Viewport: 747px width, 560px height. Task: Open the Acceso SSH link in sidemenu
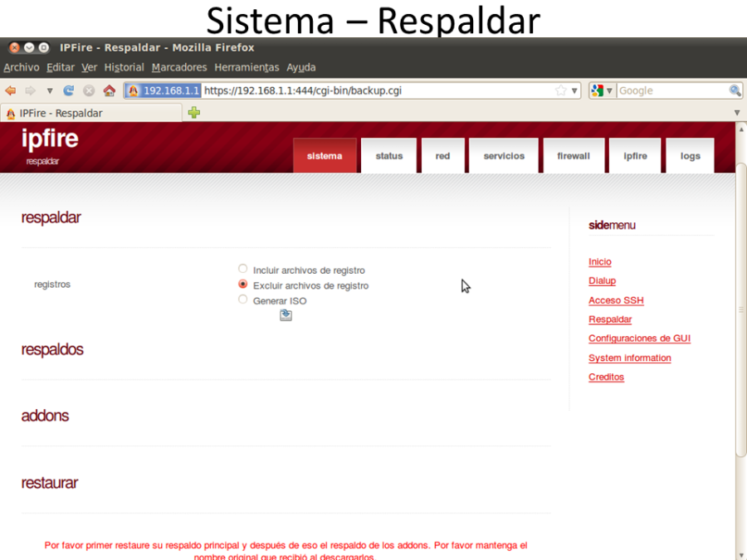point(616,300)
